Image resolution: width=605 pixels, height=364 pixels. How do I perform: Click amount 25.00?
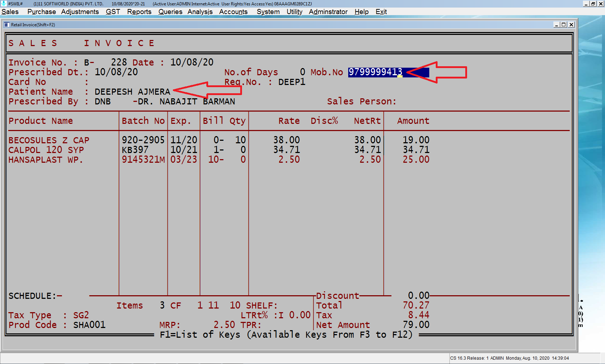click(x=416, y=159)
